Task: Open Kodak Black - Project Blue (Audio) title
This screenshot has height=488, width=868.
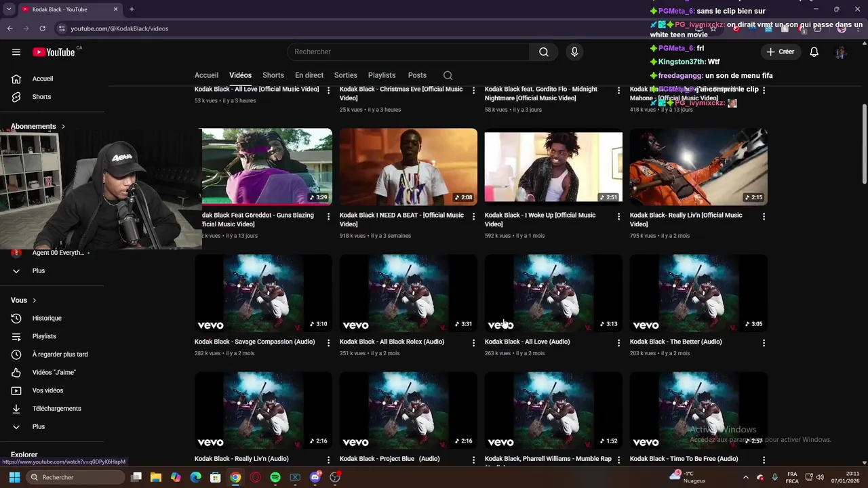Action: pos(389,459)
